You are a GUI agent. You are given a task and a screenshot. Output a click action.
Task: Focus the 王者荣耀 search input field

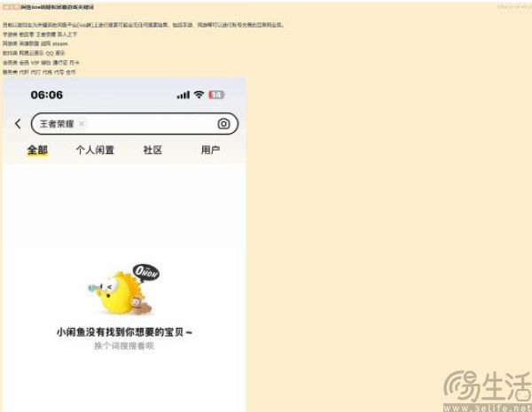coord(135,124)
